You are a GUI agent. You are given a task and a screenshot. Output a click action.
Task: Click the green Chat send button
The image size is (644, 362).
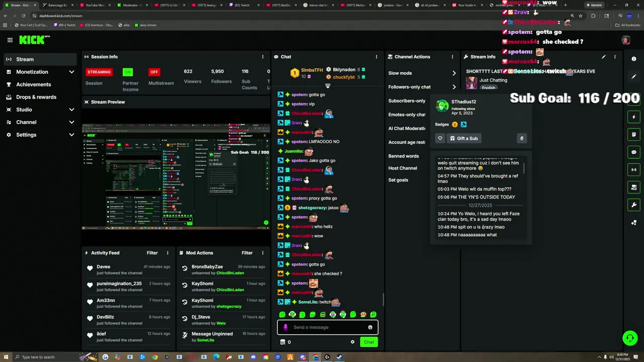(369, 342)
